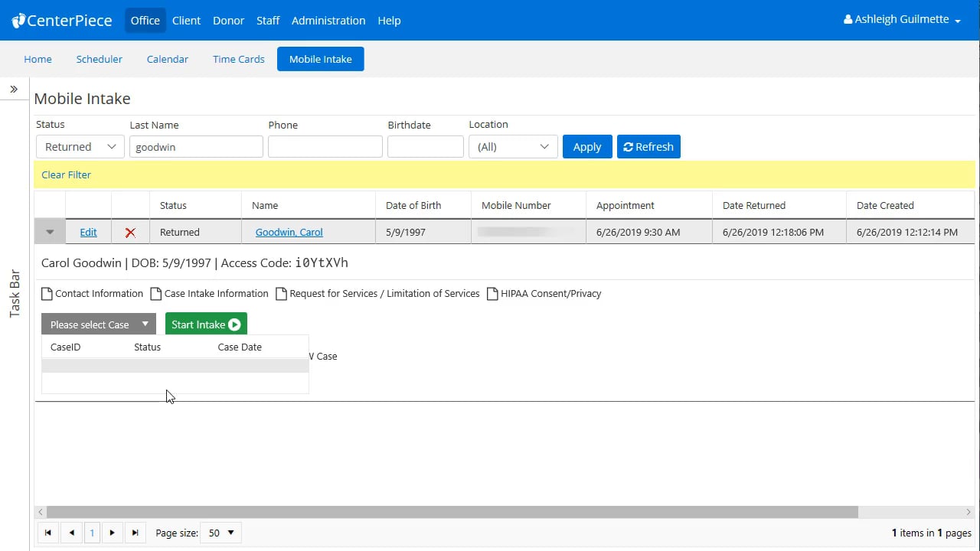Image resolution: width=980 pixels, height=551 pixels.
Task: Go to first page of results
Action: coord(48,533)
